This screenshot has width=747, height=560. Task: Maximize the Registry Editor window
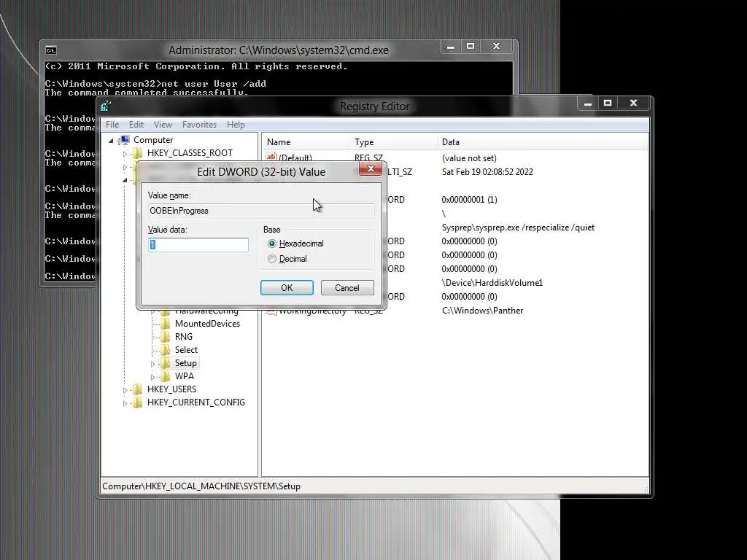(x=608, y=104)
